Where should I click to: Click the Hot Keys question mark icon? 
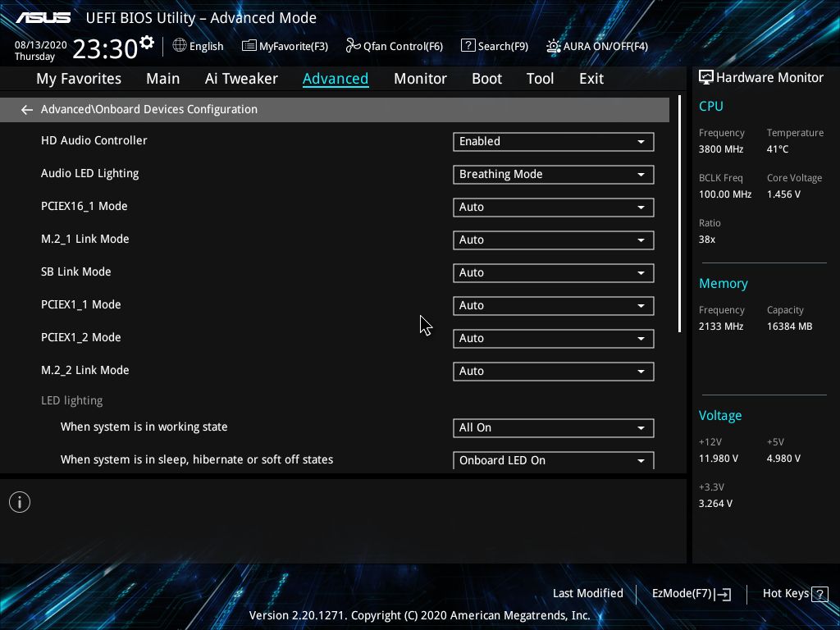pos(819,594)
